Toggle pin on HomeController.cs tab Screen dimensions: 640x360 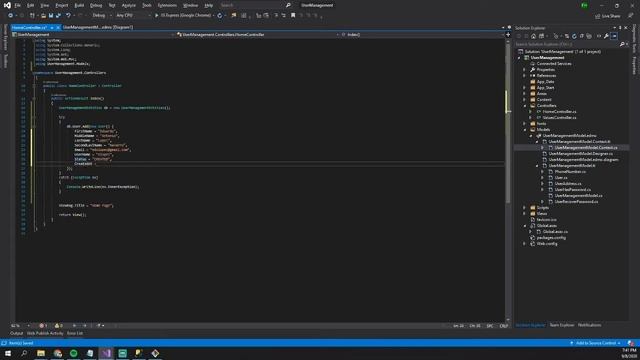52,27
